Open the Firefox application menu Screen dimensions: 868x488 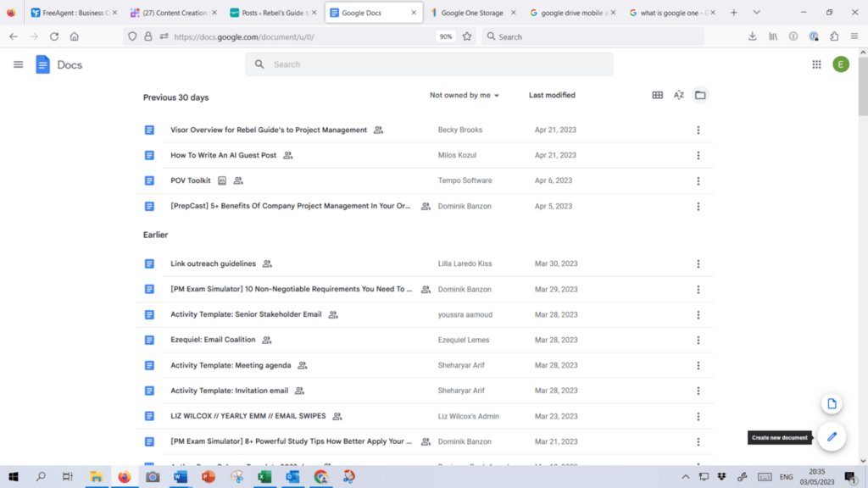854,36
